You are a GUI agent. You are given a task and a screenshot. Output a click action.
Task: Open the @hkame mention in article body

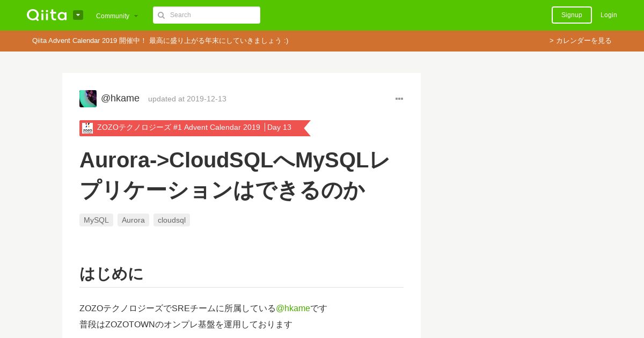coord(293,308)
